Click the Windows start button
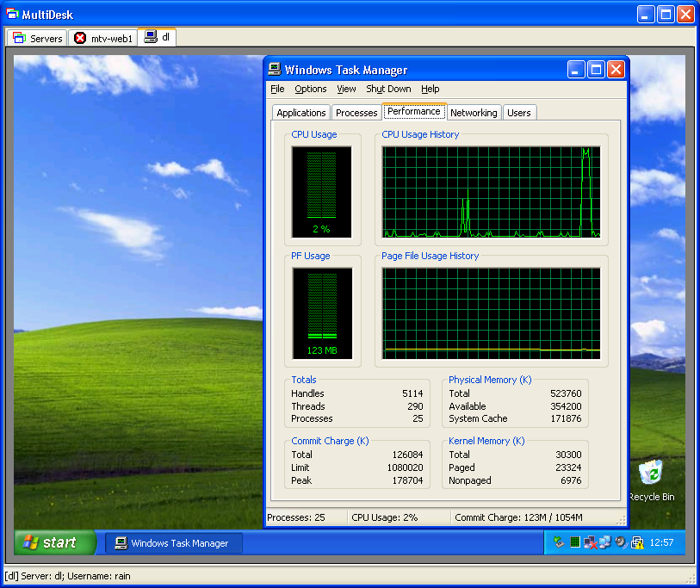The width and height of the screenshot is (700, 588). 50,542
